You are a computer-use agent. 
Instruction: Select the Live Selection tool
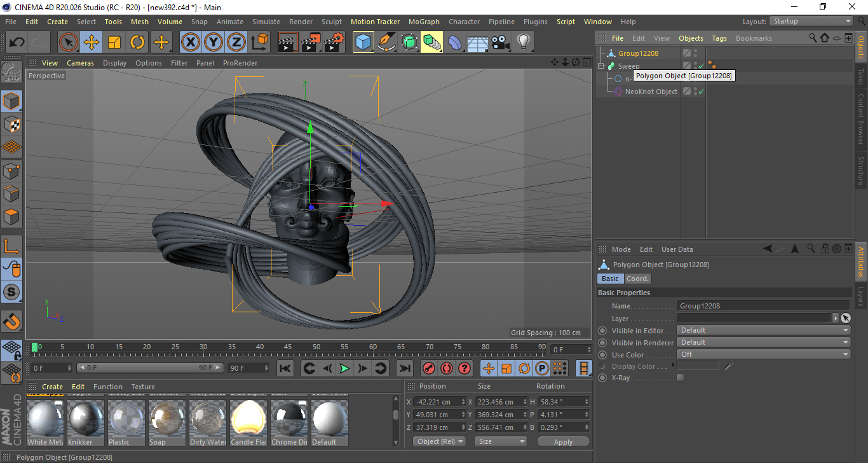point(69,43)
